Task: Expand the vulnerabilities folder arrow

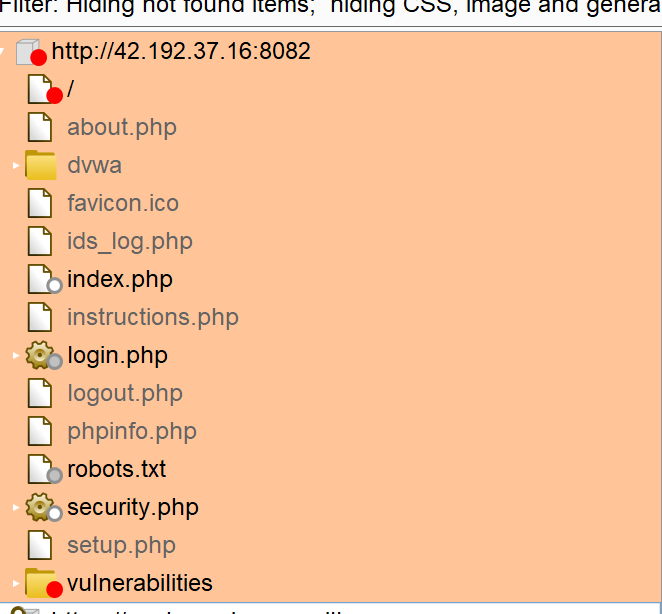Action: 16,583
